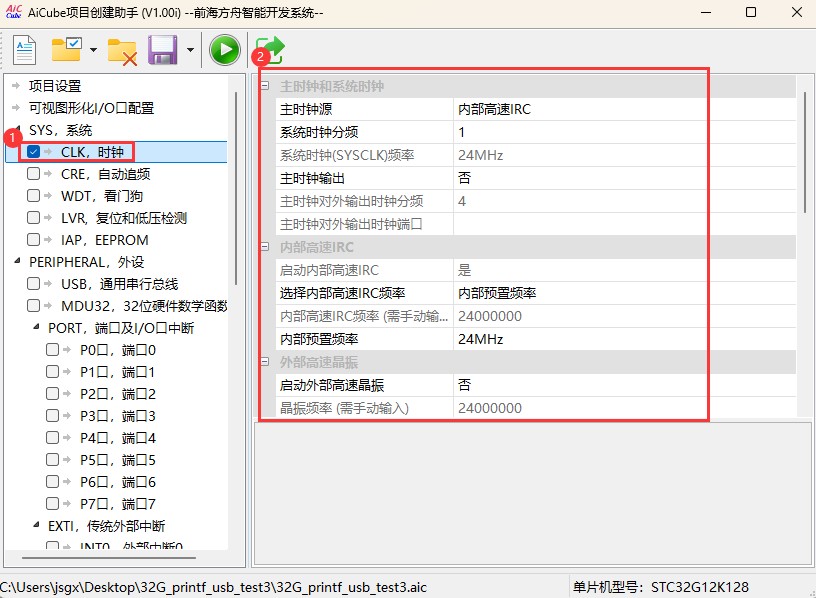This screenshot has width=816, height=598.
Task: Click the property grid vertical scrollbar
Action: click(805, 152)
